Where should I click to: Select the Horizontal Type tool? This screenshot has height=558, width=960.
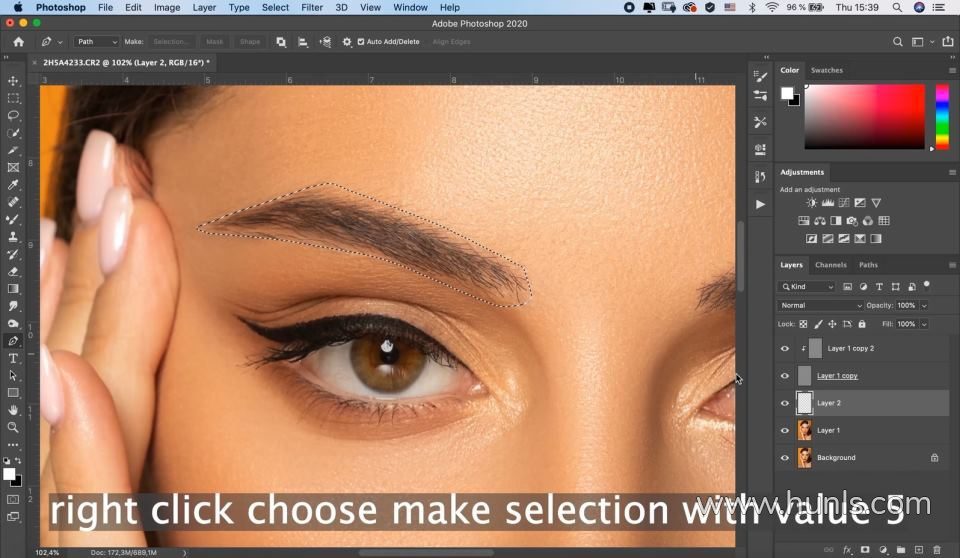pyautogui.click(x=13, y=358)
